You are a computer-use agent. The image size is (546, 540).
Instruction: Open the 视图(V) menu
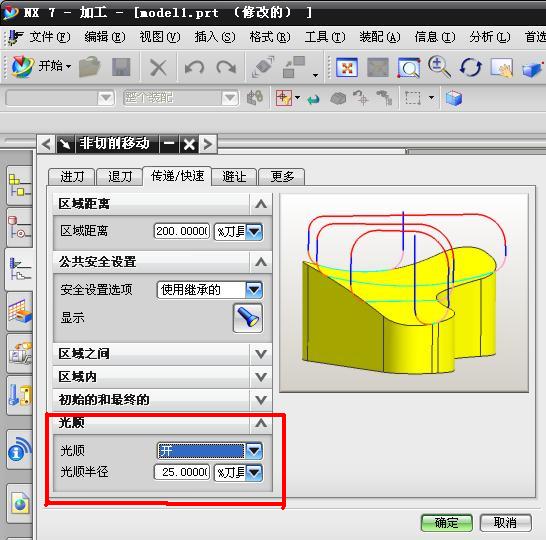(x=159, y=37)
